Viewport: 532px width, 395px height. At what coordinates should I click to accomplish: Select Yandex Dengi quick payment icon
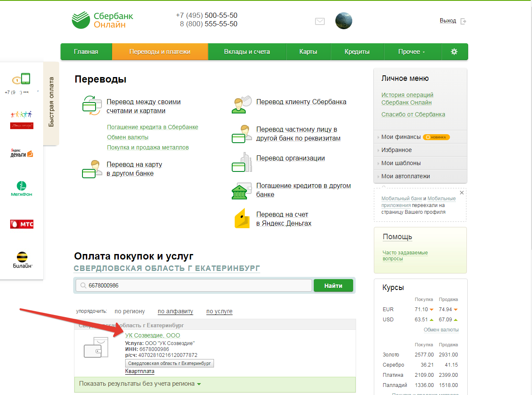22,154
